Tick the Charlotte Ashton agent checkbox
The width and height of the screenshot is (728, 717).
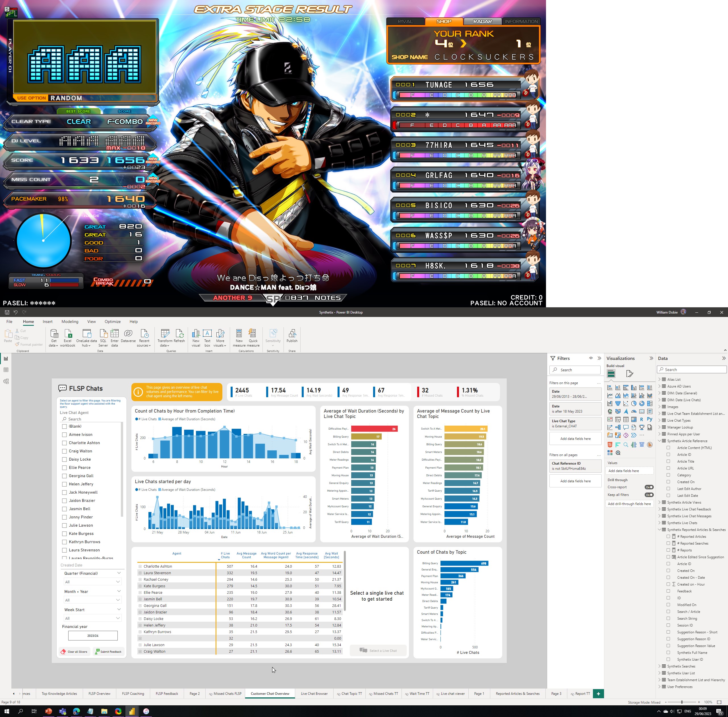[64, 443]
